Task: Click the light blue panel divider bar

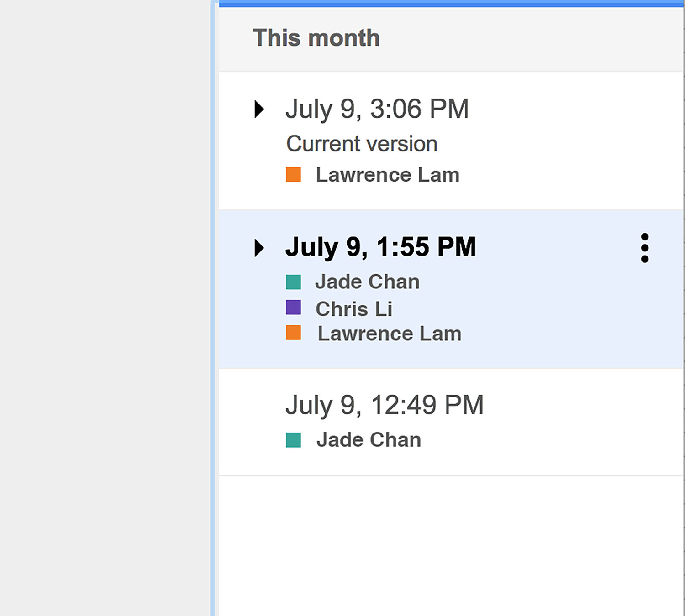Action: (x=213, y=308)
